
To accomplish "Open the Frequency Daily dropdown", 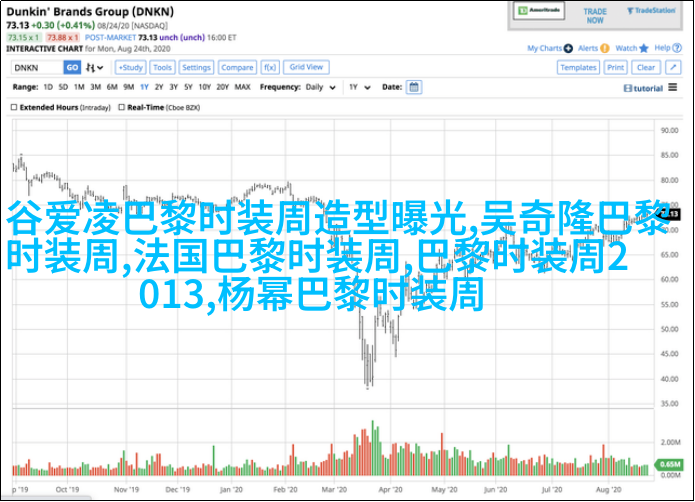I will pos(320,87).
